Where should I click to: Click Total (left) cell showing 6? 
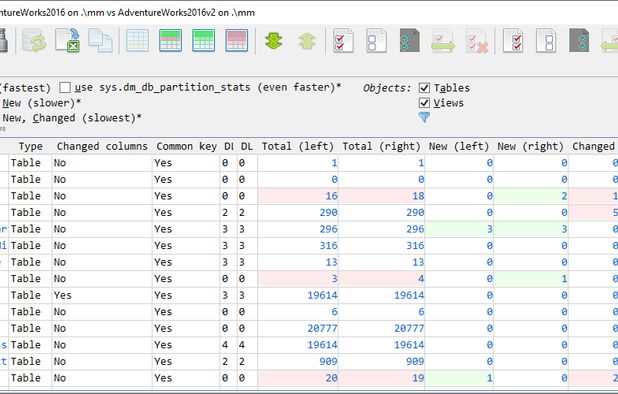298,312
